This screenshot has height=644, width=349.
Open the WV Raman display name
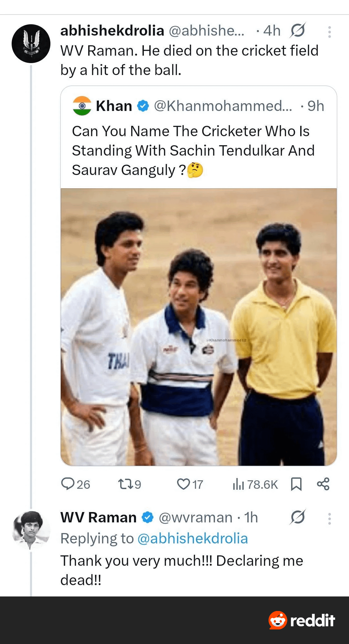[99, 518]
